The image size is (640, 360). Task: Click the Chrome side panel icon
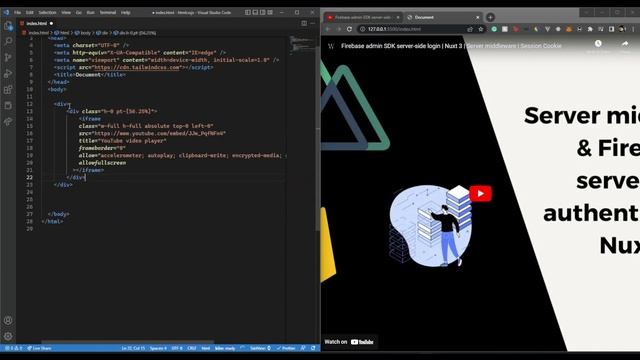coord(611,29)
